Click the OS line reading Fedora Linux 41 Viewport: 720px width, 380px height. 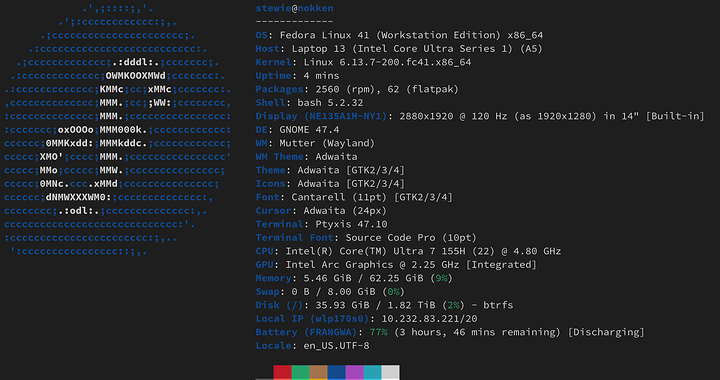click(x=399, y=35)
